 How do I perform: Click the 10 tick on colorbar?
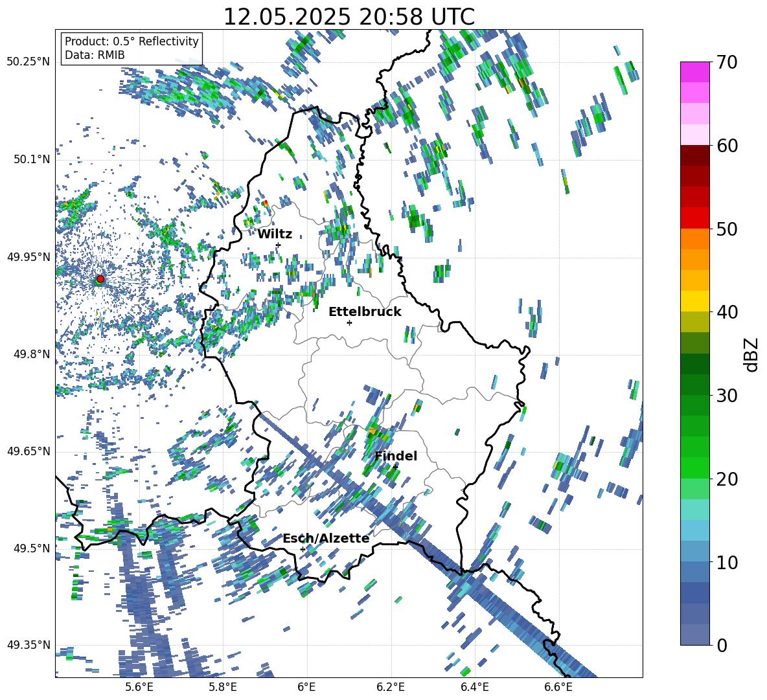[x=727, y=562]
